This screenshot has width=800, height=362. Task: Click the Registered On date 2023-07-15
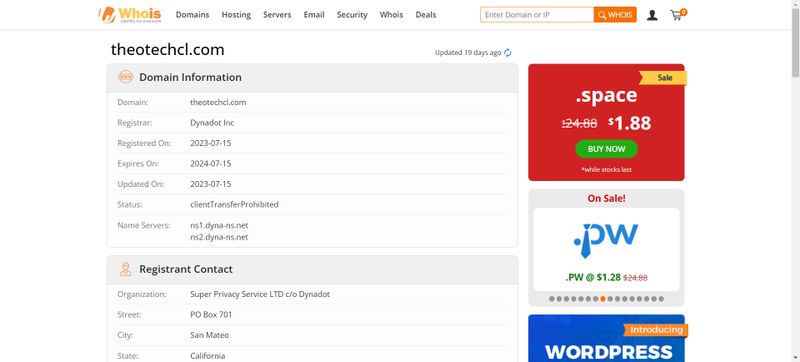pos(210,143)
